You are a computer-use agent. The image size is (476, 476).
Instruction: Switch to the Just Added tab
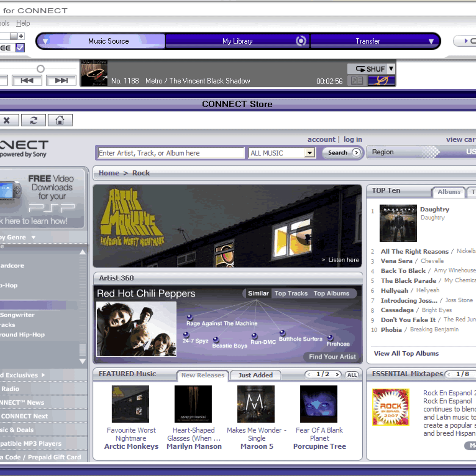coord(255,375)
